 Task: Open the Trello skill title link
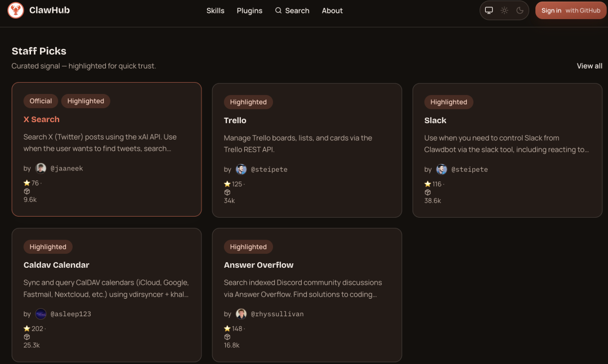[235, 120]
